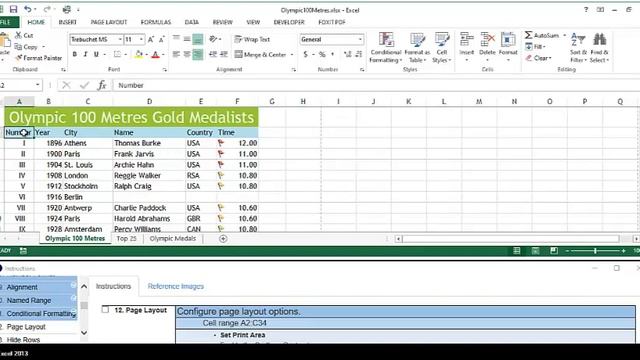This screenshot has width=640, height=360.
Task: Click the Decrease Font Size icon
Action: click(162, 40)
